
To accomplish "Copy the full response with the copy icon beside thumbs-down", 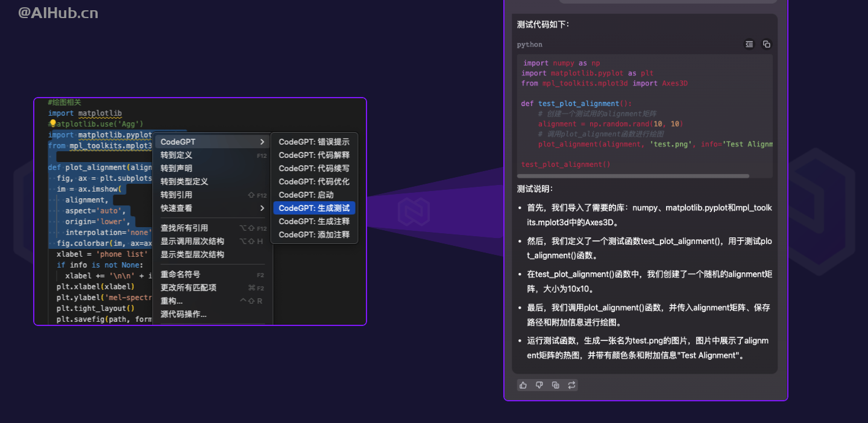I will 556,385.
